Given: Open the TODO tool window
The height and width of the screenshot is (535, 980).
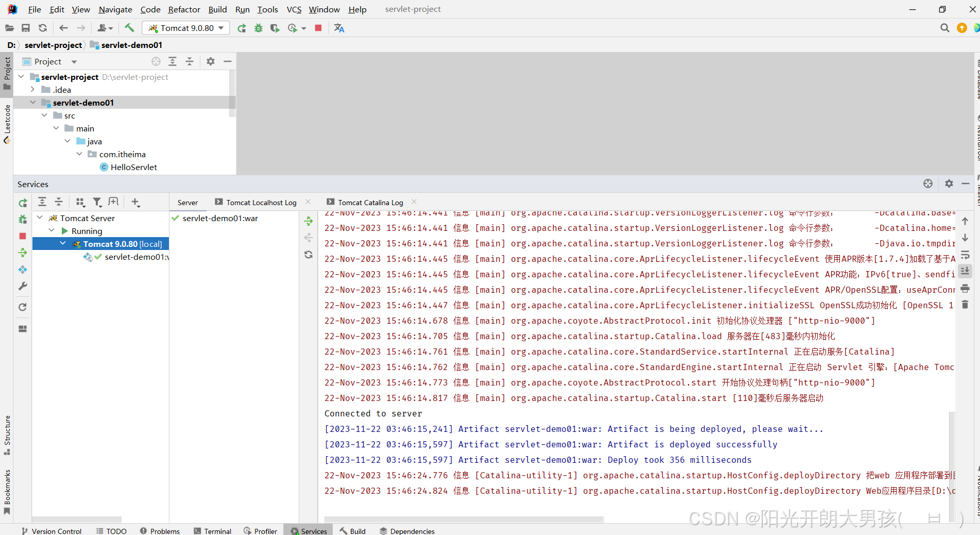Looking at the screenshot, I should 112,531.
